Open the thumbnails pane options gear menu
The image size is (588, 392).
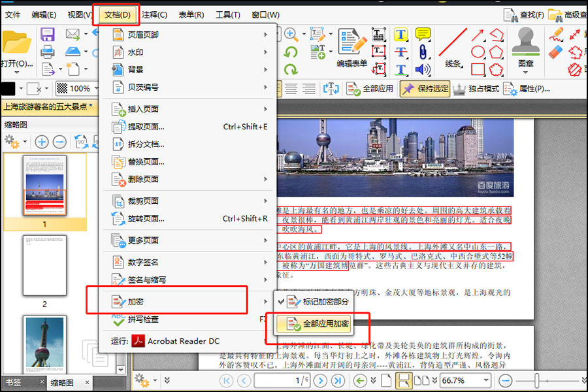pos(16,142)
